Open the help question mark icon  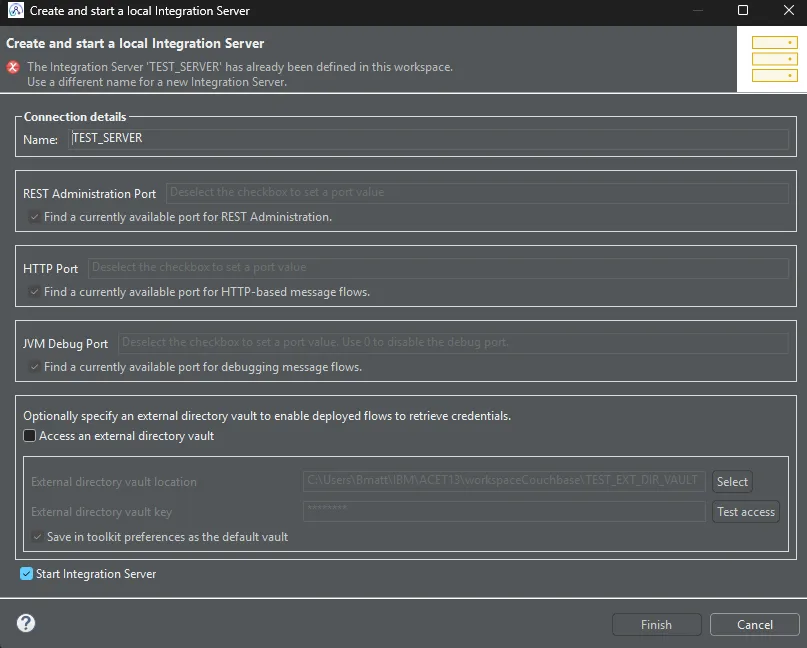[x=26, y=623]
